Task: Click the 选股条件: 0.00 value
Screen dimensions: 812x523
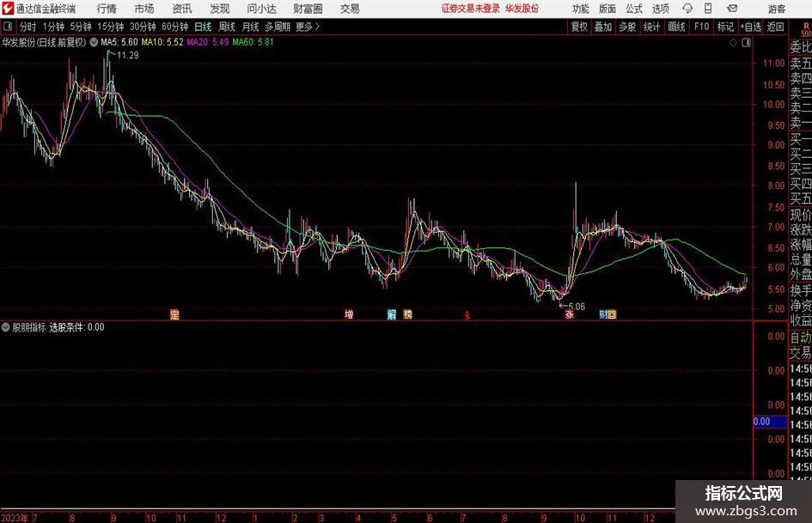Action: [x=76, y=327]
